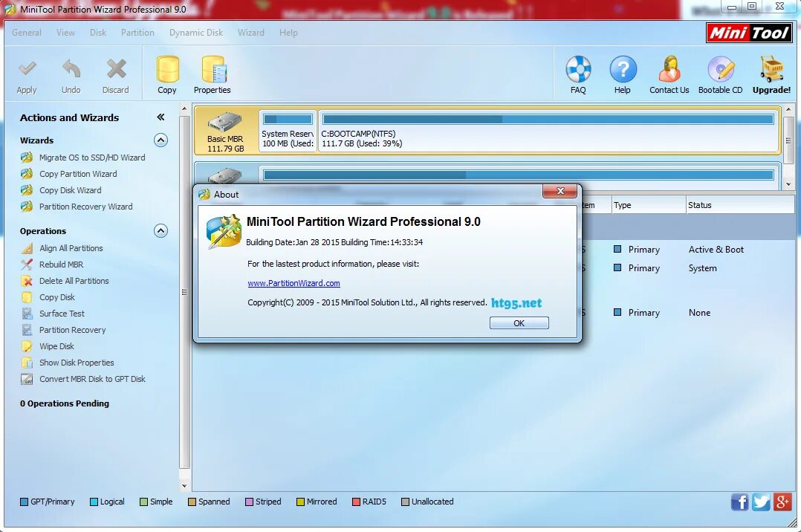Click the sidebar scroll down arrow
This screenshot has width=801, height=532.
pos(184,486)
